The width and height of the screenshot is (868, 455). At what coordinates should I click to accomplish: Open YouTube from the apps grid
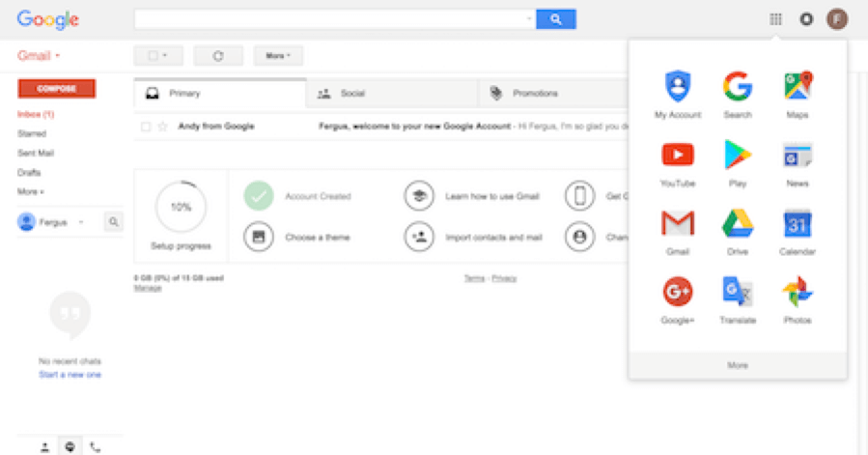click(x=678, y=155)
